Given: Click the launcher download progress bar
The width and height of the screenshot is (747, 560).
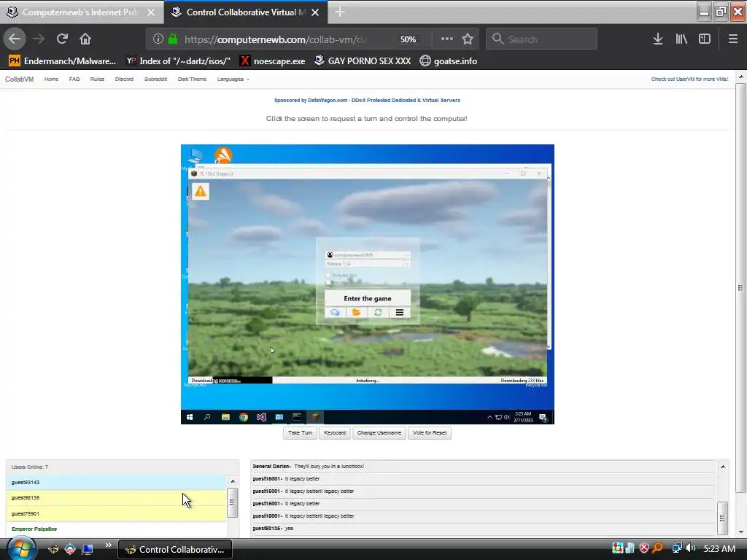Looking at the screenshot, I should pos(368,381).
